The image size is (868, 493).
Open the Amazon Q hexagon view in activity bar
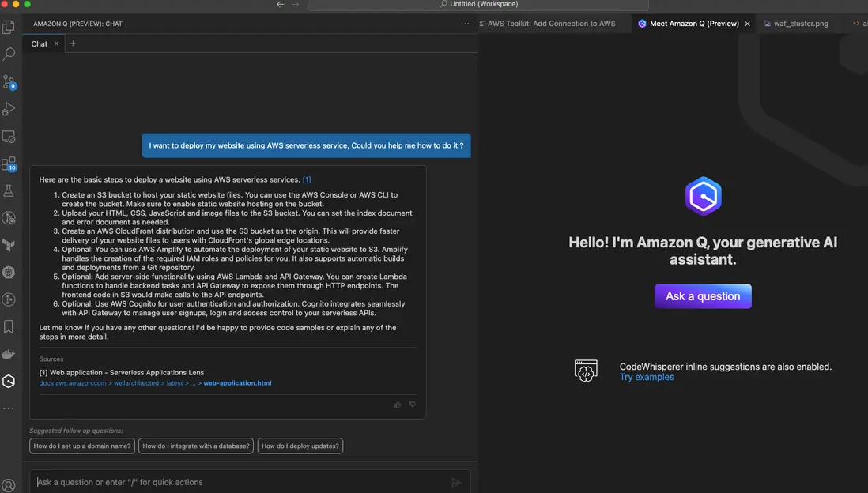pos(9,382)
